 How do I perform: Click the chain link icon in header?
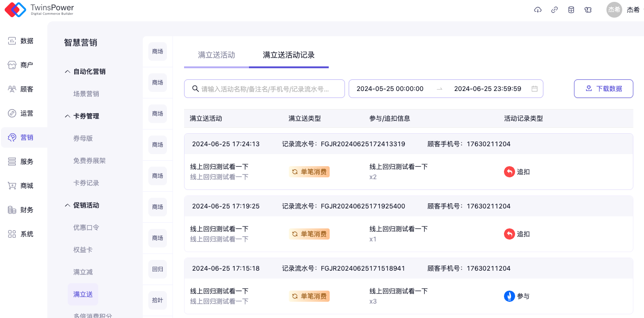coord(555,10)
